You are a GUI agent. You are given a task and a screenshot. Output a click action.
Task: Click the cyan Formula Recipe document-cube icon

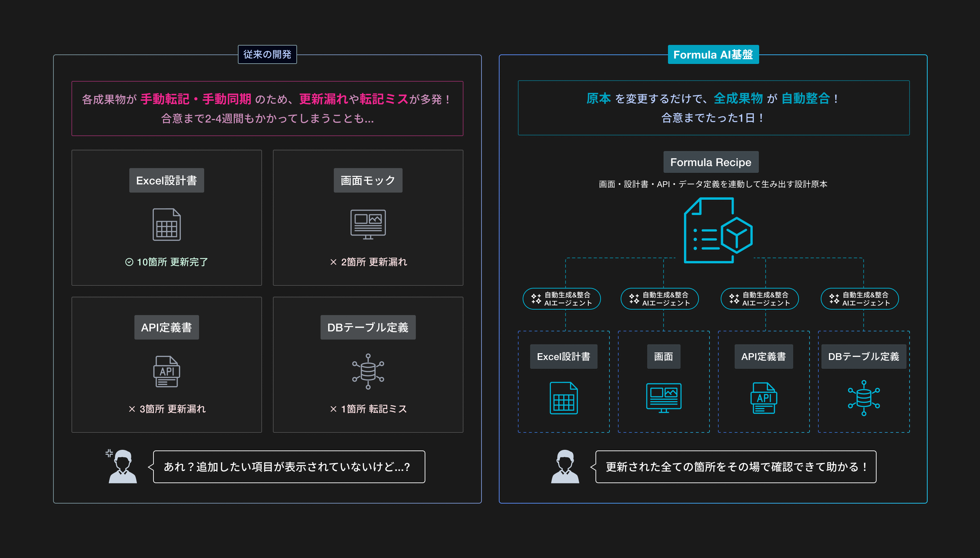coord(718,230)
